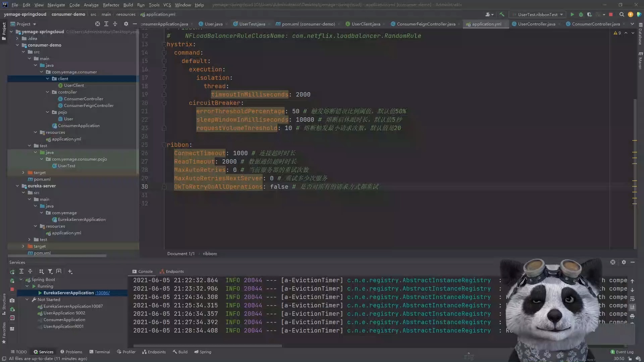The image size is (644, 362).
Task: Click the Add Service plus icon
Action: point(70,271)
